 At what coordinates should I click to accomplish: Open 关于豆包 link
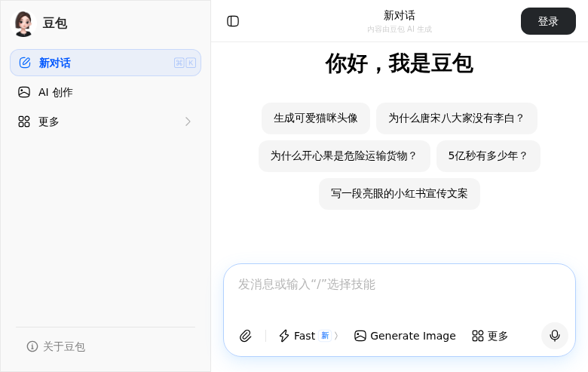point(57,346)
